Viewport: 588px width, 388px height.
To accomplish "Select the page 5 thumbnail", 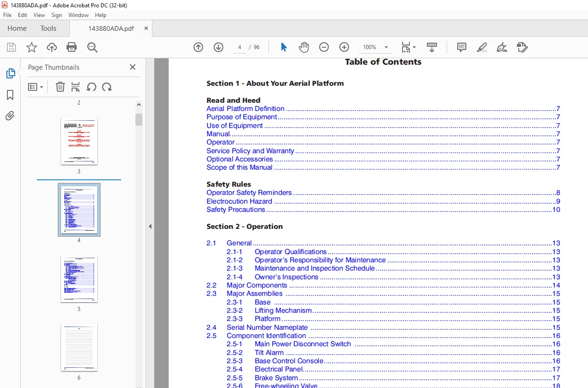I will 79,278.
